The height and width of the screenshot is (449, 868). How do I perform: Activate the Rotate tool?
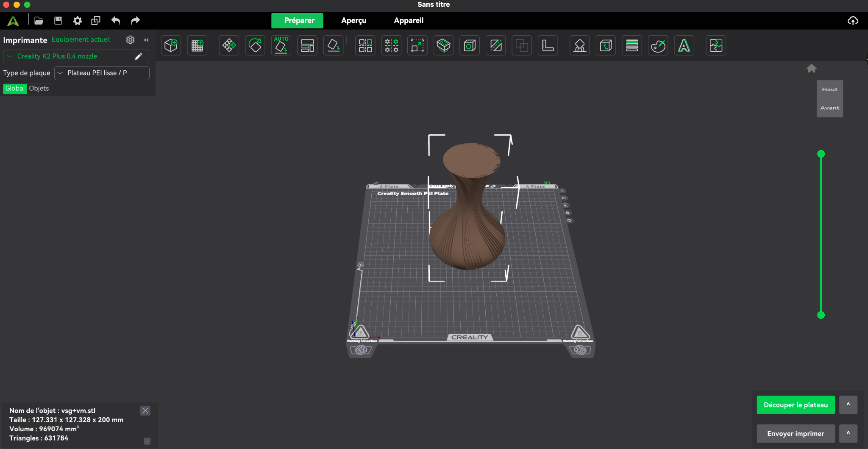(255, 45)
